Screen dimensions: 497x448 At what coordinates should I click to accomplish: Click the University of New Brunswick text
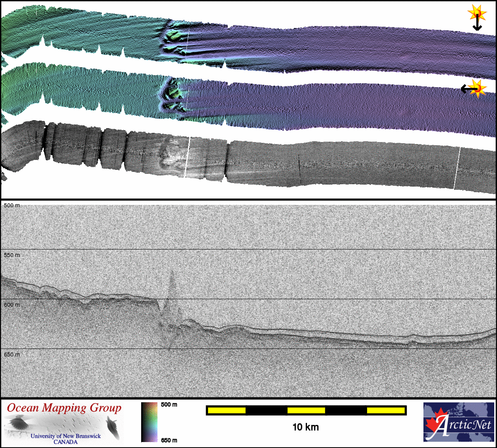coord(66,436)
